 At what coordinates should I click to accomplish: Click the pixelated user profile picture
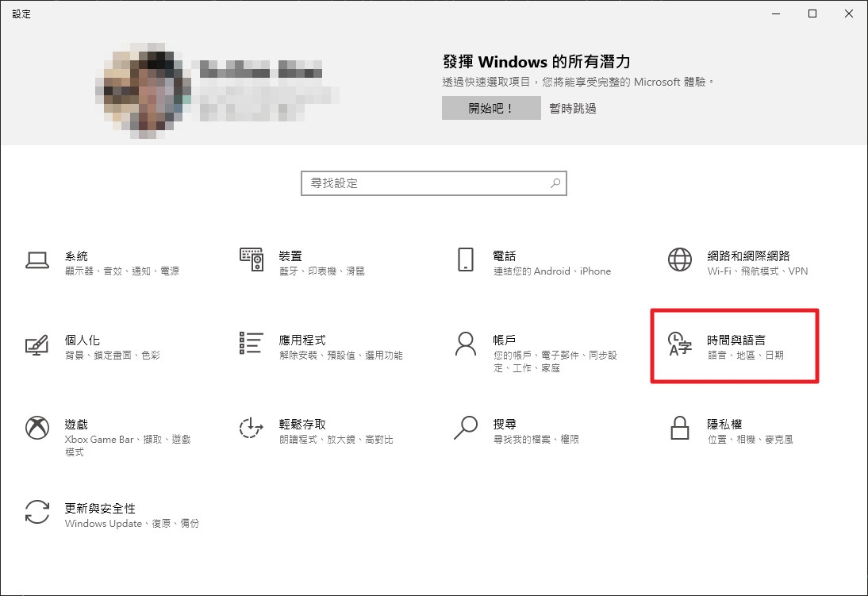pyautogui.click(x=143, y=91)
